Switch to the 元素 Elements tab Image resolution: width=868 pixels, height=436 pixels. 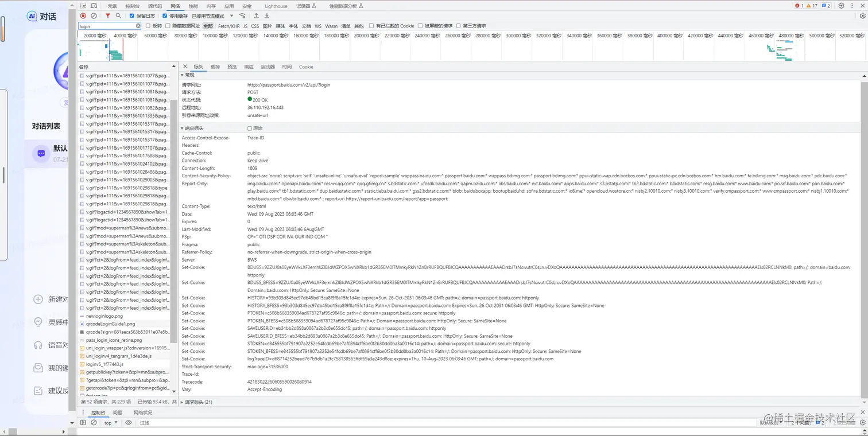tap(112, 6)
